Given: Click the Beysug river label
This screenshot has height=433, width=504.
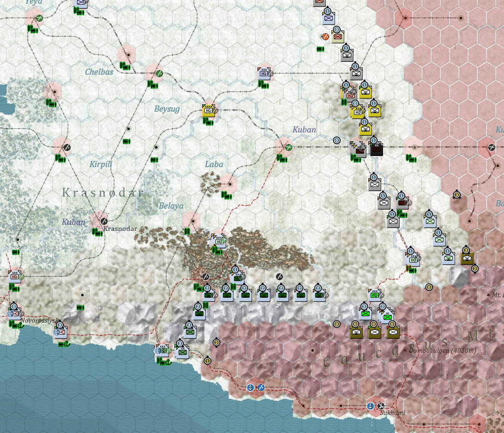Looking at the screenshot, I should coord(167,109).
